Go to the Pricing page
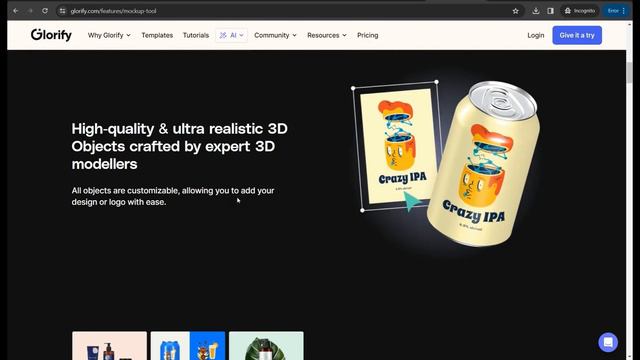 click(368, 36)
